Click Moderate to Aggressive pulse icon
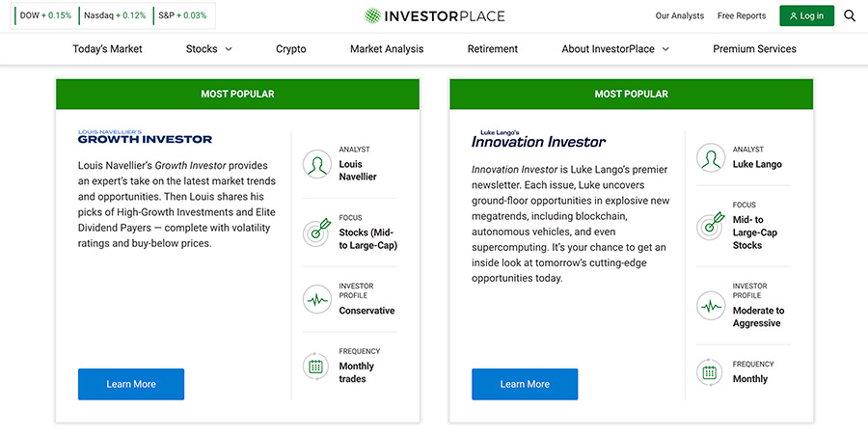Screen dimensions: 868x438 click(711, 306)
